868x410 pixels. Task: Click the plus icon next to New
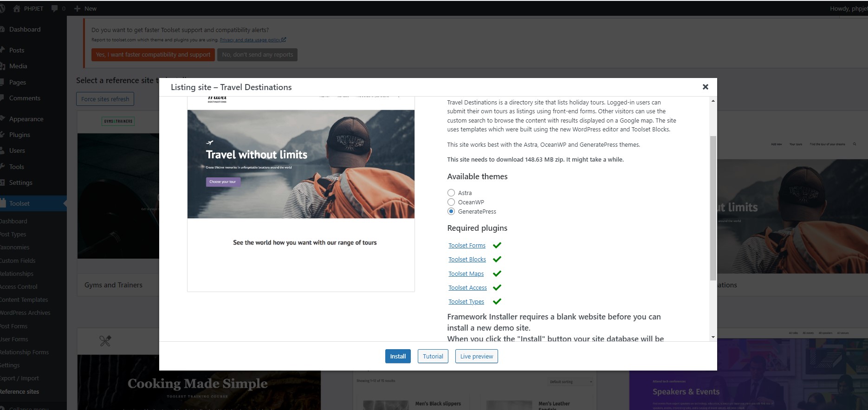tap(78, 8)
